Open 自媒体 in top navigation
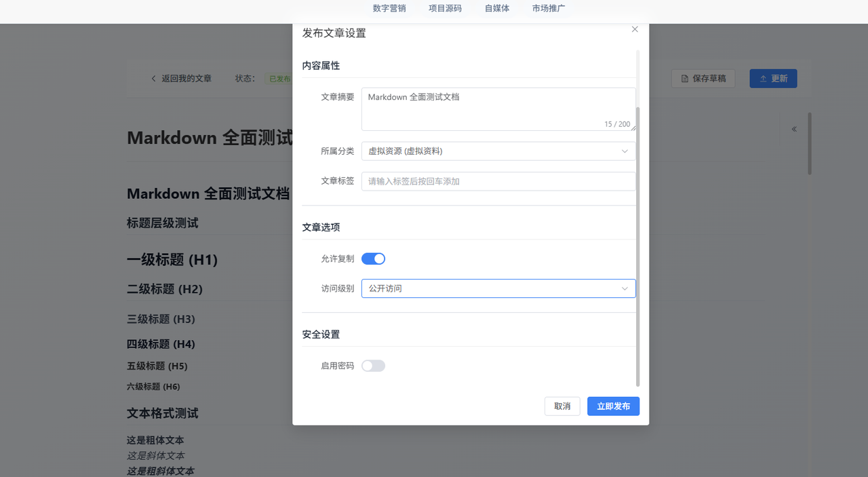This screenshot has height=477, width=868. coord(497,9)
